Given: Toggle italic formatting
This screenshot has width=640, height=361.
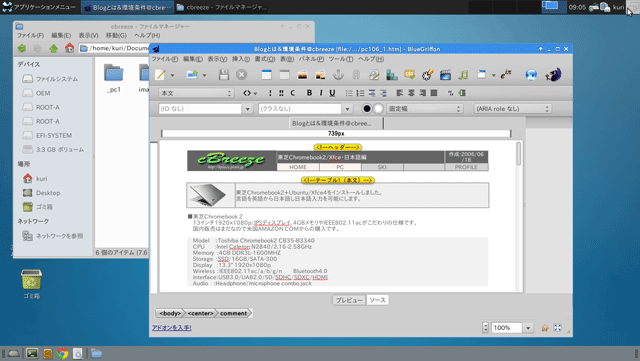Looking at the screenshot, I should click(x=321, y=93).
